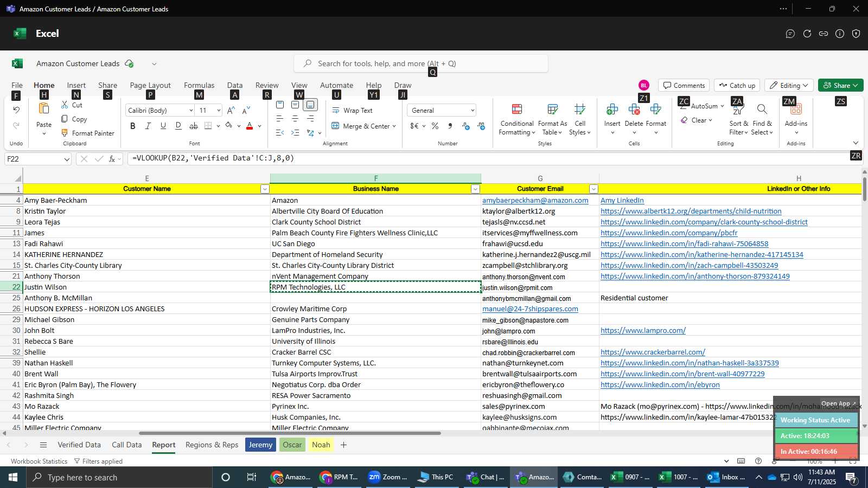
Task: Click the Windows taskbar search box
Action: pyautogui.click(x=119, y=477)
